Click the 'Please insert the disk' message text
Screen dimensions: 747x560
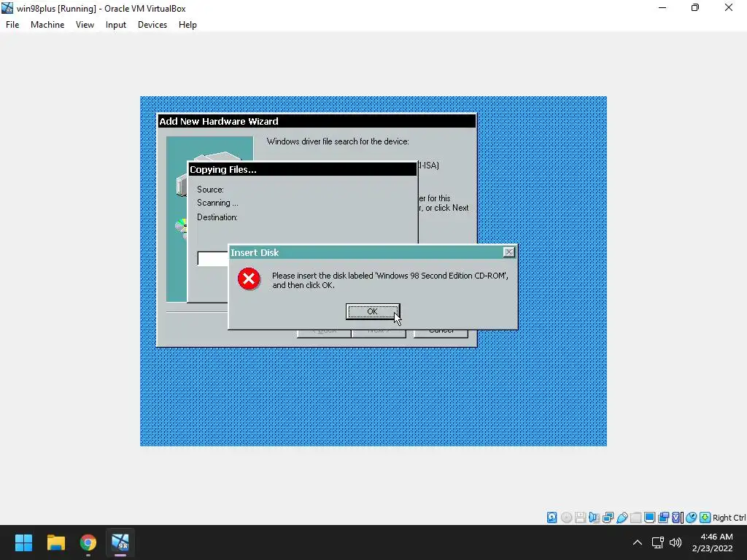coord(390,281)
